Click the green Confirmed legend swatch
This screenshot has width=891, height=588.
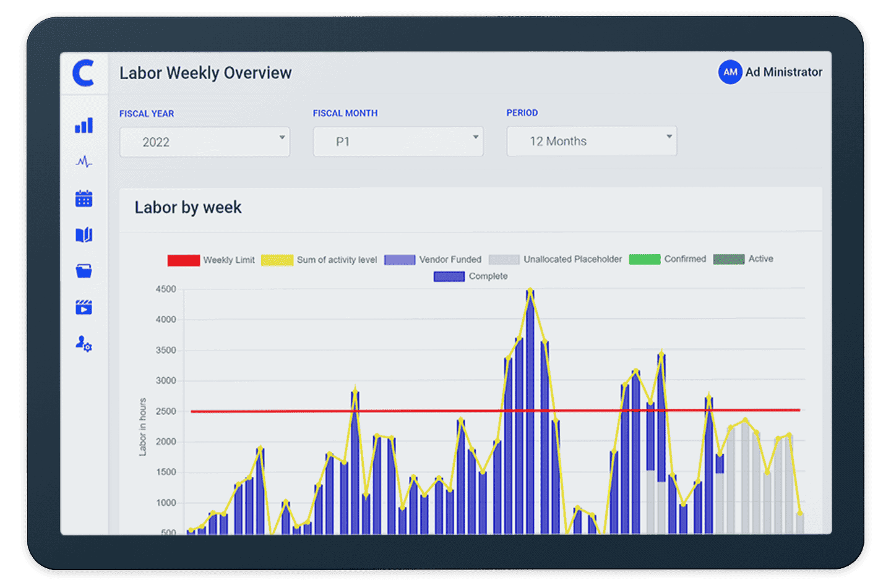[644, 259]
